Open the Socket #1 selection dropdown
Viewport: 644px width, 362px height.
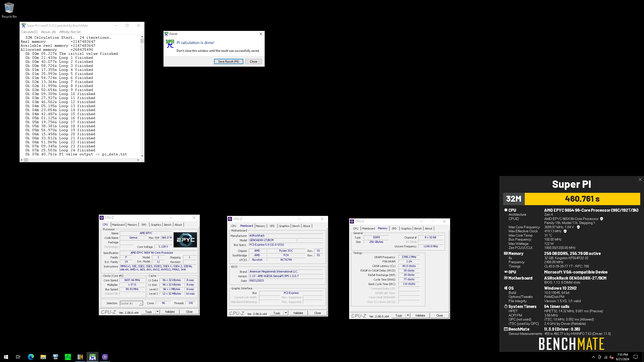(131, 303)
